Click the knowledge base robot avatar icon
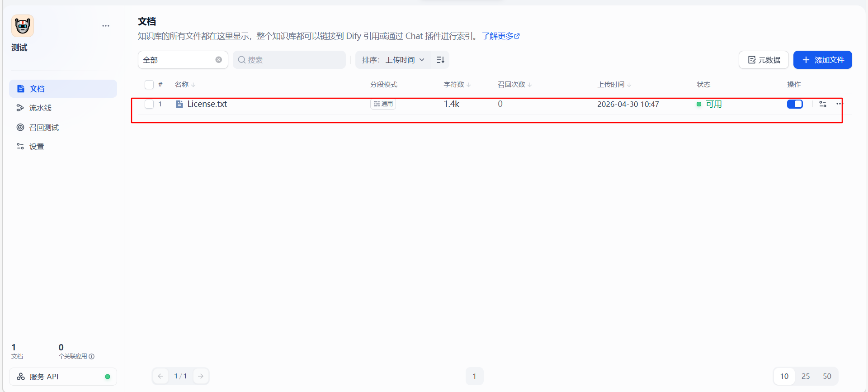Image resolution: width=868 pixels, height=392 pixels. [x=23, y=26]
